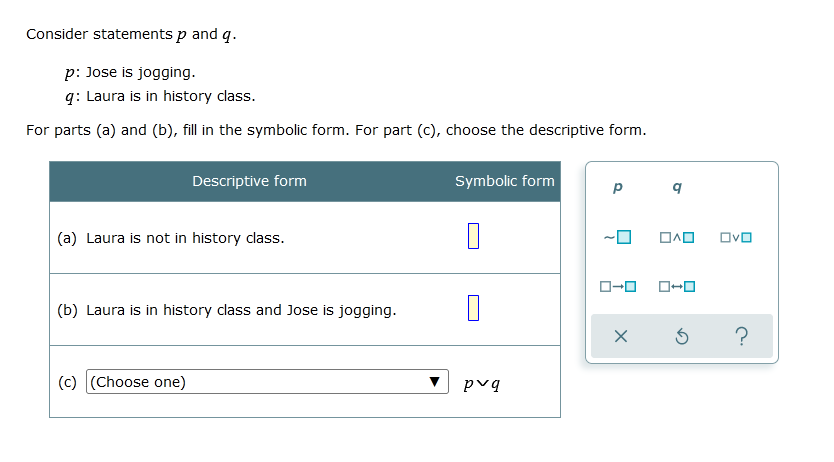This screenshot has height=462, width=834.
Task: Insert the biconditional (↔) operator
Action: pos(677,288)
